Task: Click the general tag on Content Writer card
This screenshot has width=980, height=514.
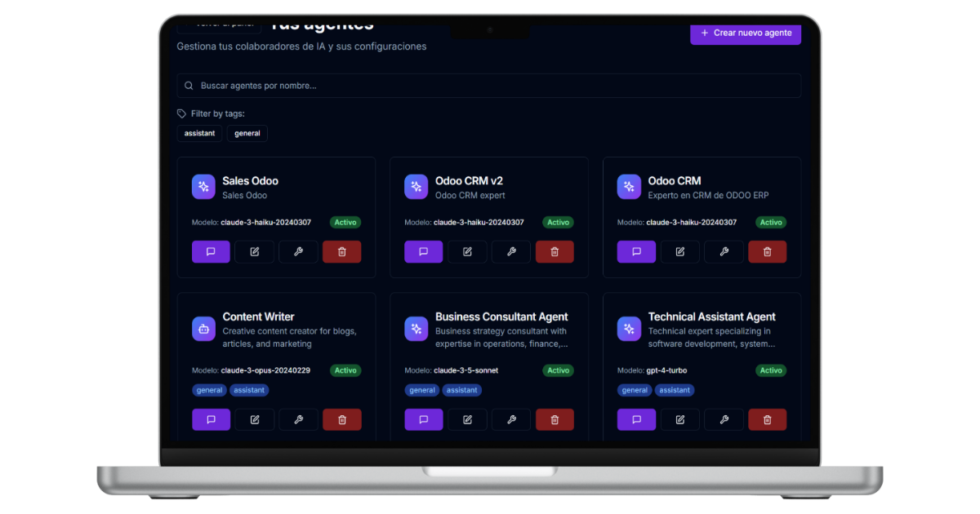Action: coord(209,390)
